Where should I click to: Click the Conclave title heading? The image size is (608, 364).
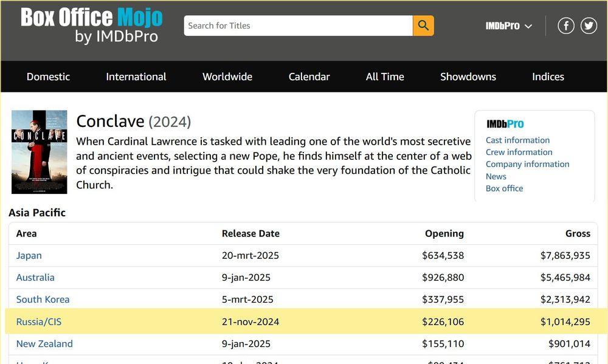(x=110, y=122)
